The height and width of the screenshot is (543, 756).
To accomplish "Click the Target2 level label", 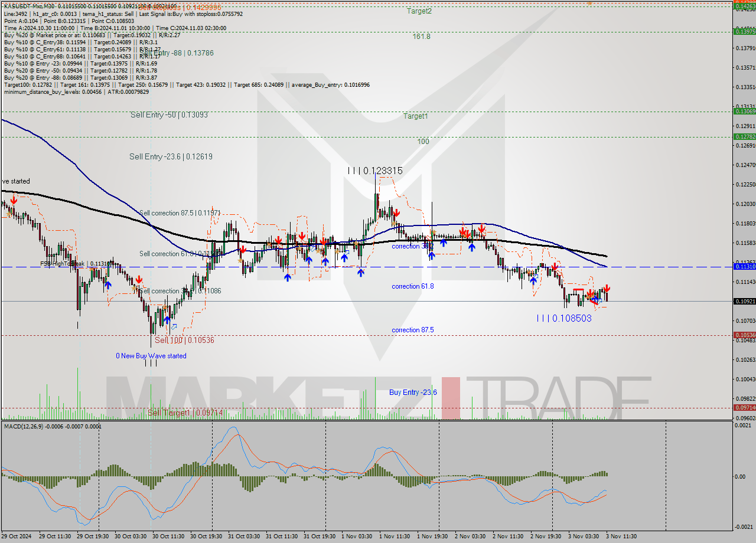I will (x=419, y=11).
